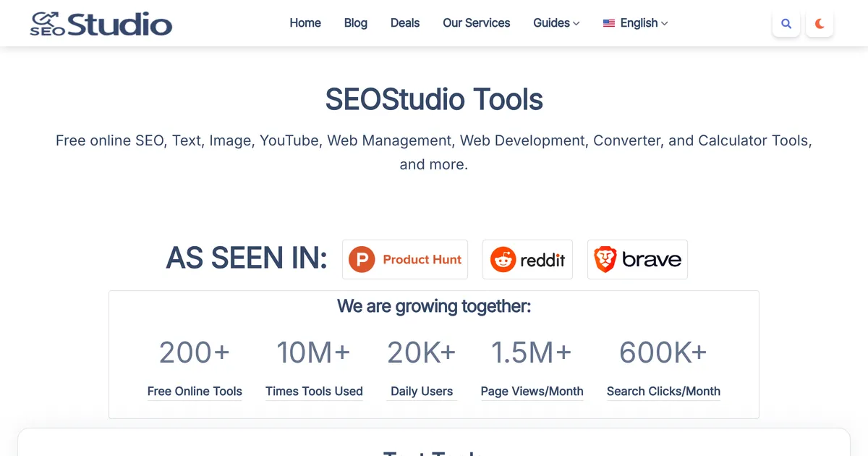The height and width of the screenshot is (456, 868).
Task: Select Home in the navigation bar
Action: (305, 22)
